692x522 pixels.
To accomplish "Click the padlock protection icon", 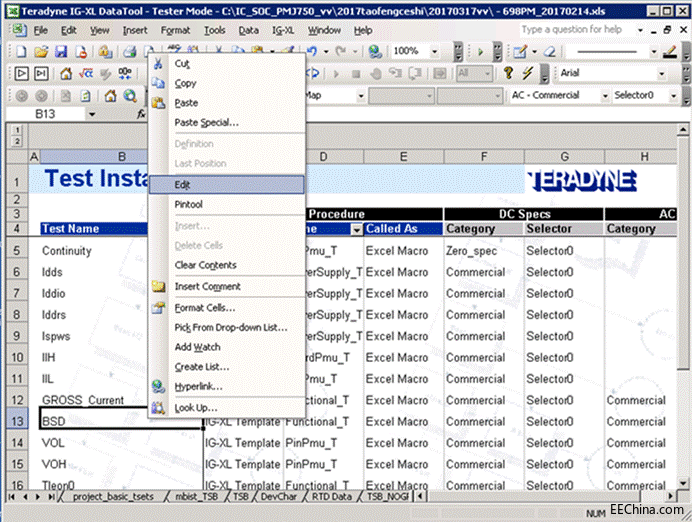I will 105,52.
